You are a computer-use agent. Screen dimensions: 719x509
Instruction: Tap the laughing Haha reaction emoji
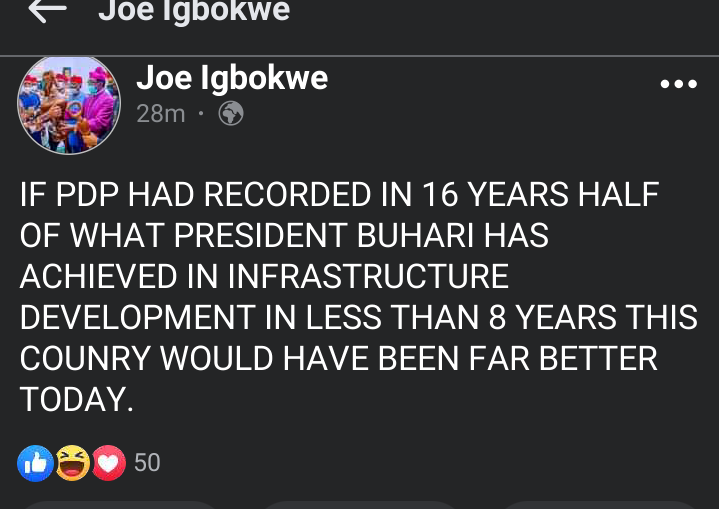[x=73, y=463]
